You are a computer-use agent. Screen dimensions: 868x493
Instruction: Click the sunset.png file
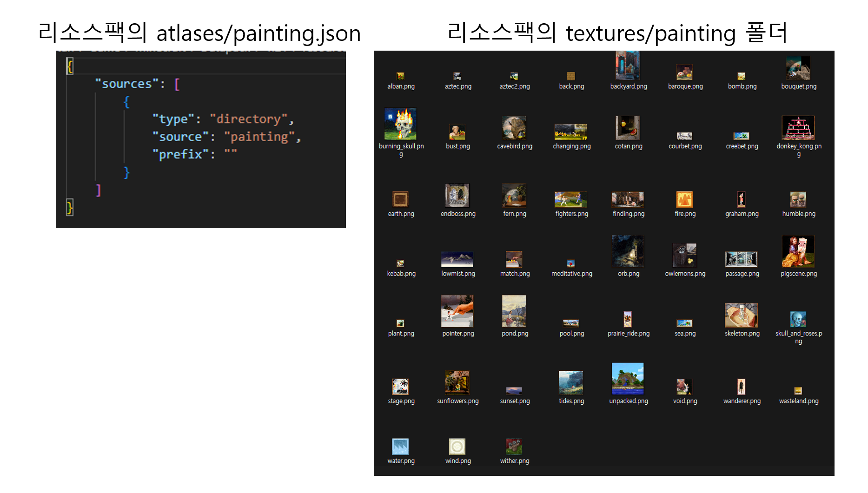click(x=514, y=391)
